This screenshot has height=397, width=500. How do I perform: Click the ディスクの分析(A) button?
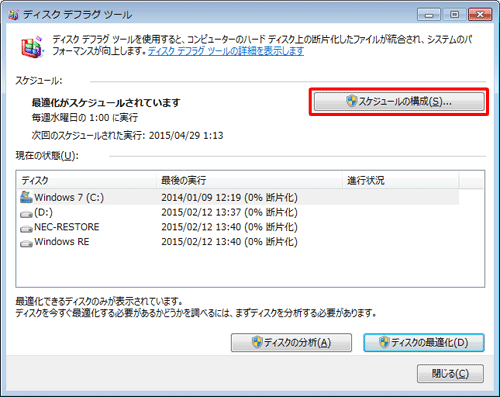coord(291,343)
